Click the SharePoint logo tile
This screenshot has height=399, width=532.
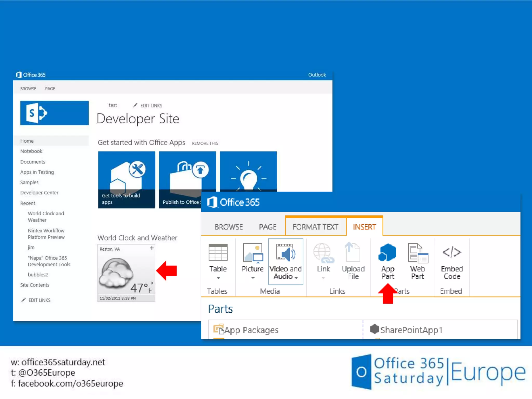click(54, 113)
